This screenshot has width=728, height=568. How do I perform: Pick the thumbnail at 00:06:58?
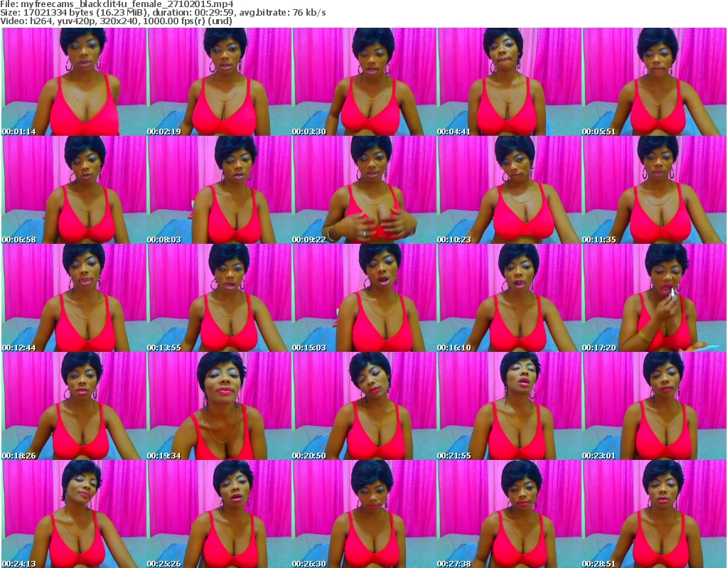[x=74, y=190]
